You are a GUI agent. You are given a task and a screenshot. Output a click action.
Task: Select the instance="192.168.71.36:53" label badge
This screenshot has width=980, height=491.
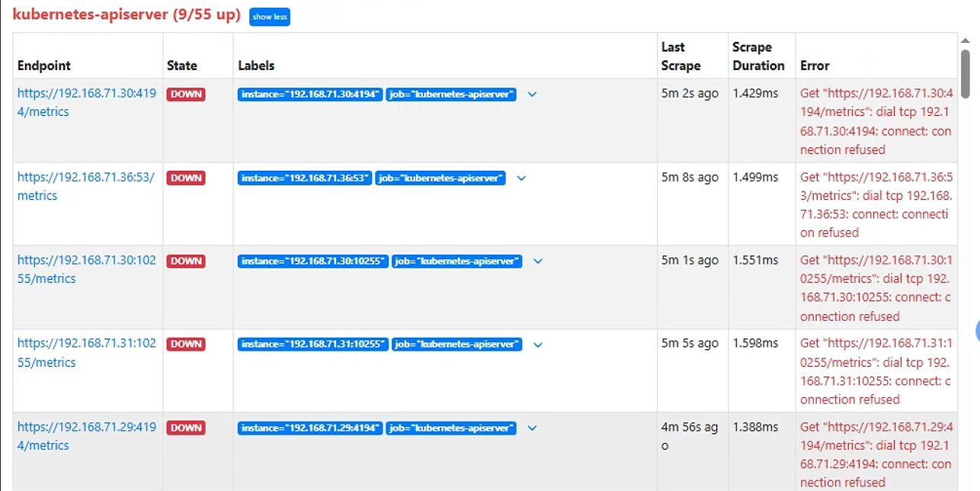[x=305, y=178]
